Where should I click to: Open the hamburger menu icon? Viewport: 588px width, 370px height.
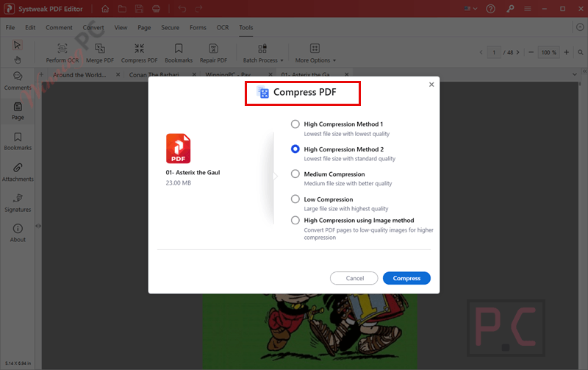coord(528,9)
